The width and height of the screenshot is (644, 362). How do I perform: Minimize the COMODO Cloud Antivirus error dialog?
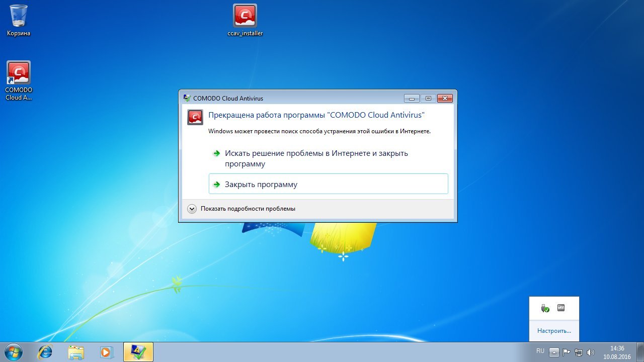(412, 98)
